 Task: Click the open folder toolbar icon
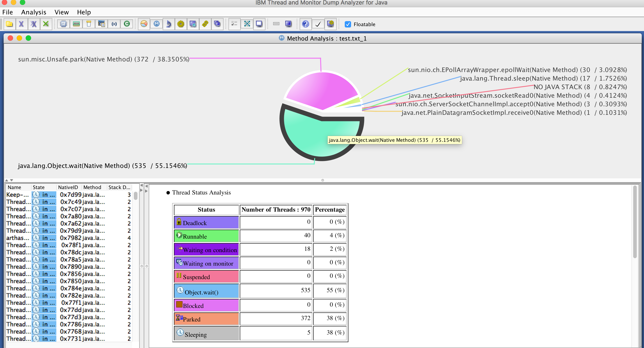tap(9, 24)
